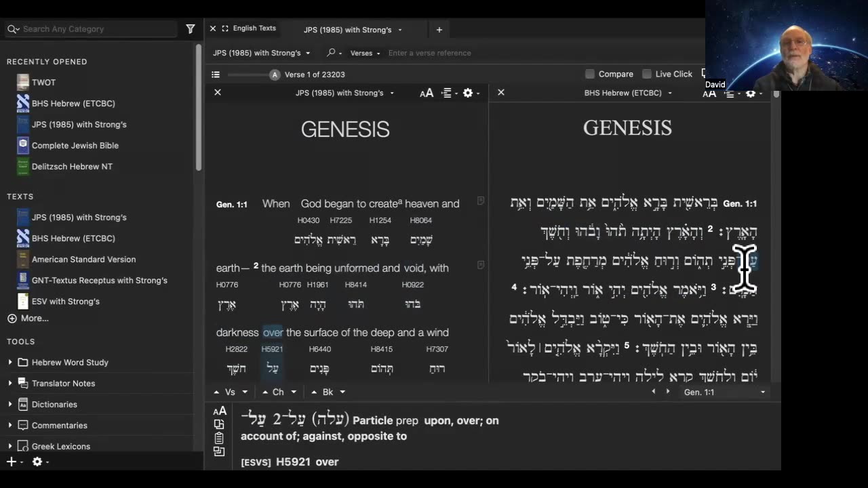Open BHS Hebrew (ETCBC) under Recently Opened
The height and width of the screenshot is (488, 868).
(73, 103)
